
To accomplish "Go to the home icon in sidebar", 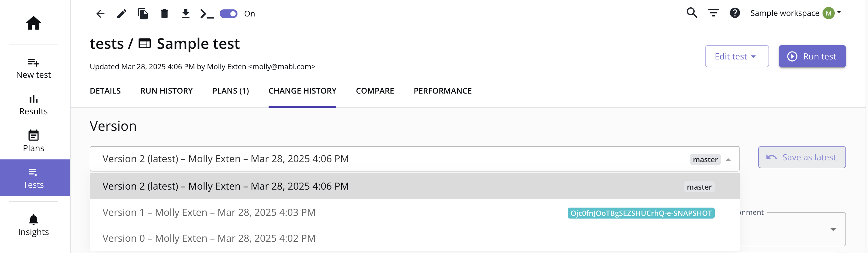I will [33, 23].
